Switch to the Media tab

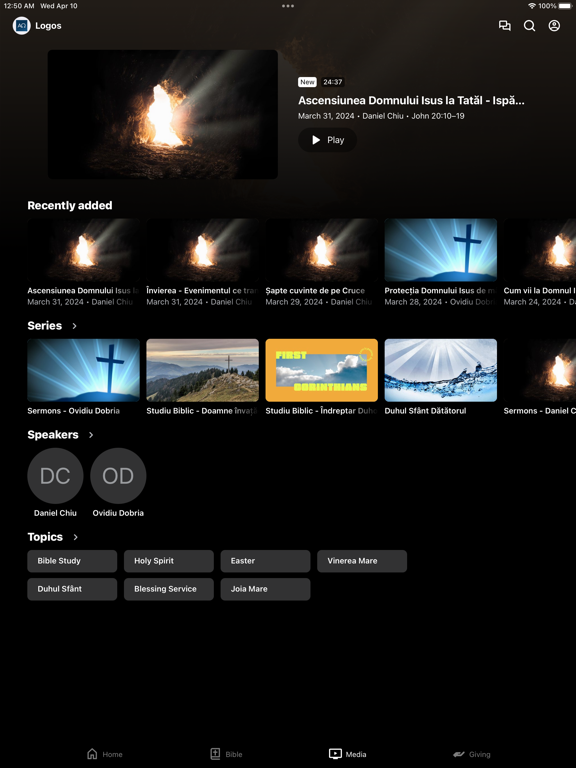pos(348,754)
